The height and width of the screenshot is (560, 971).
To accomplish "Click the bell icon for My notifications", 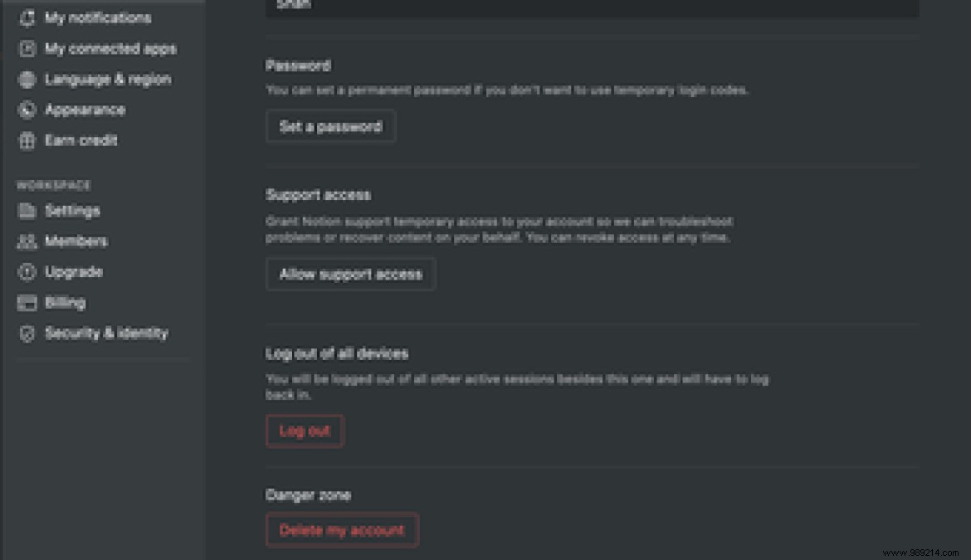I will pos(27,17).
